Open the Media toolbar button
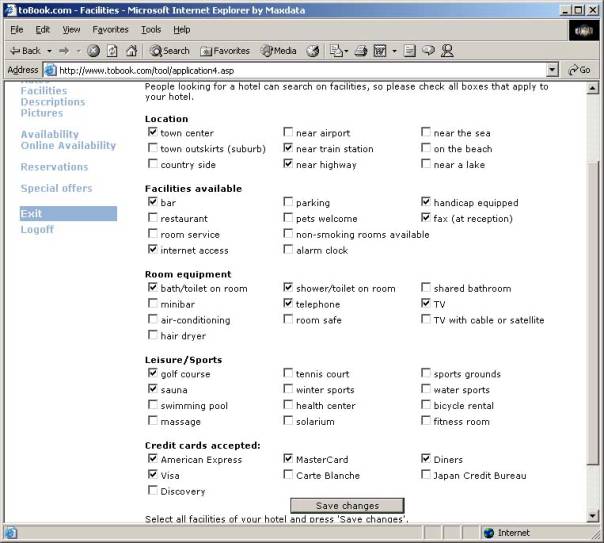 point(279,50)
